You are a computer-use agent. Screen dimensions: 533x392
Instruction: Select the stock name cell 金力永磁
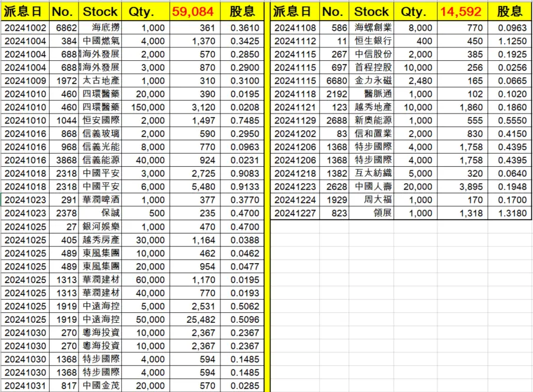pyautogui.click(x=371, y=80)
